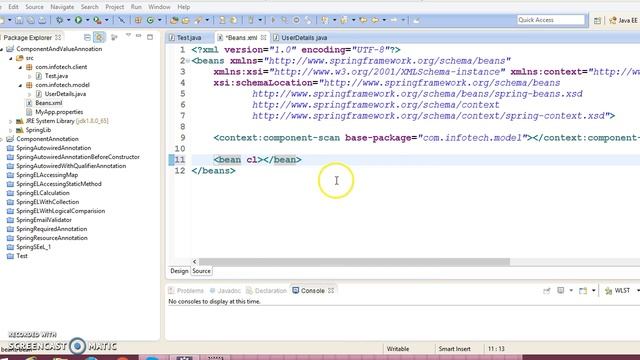Minimize the Package Explorer panel
640x360 pixels.
point(139,37)
